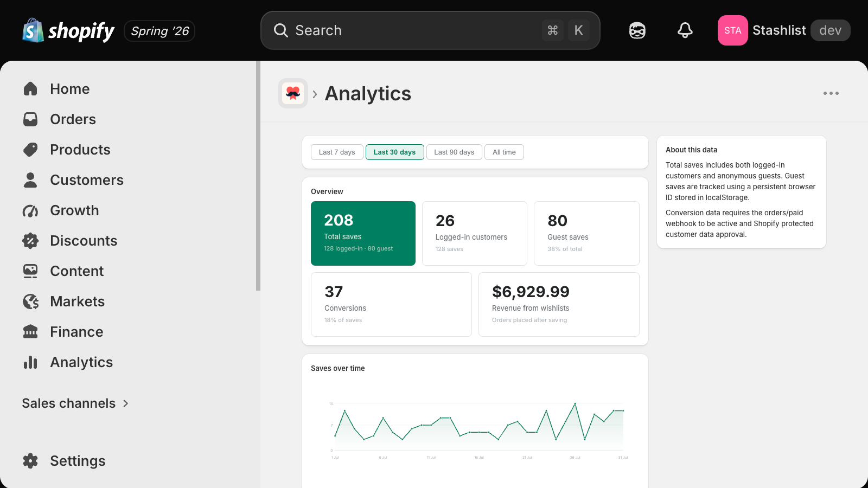Image resolution: width=868 pixels, height=488 pixels.
Task: Click the command key symbol in search
Action: click(x=552, y=30)
